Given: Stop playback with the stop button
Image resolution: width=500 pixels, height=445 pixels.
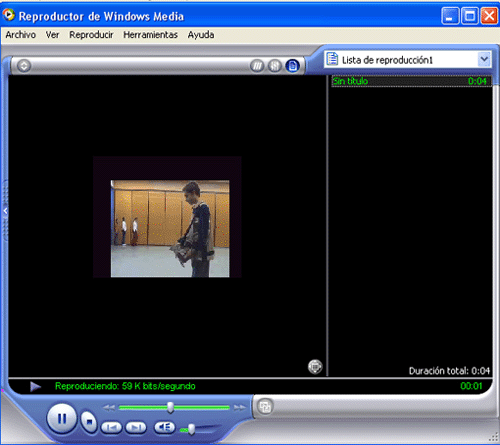Looking at the screenshot, I should click(89, 422).
